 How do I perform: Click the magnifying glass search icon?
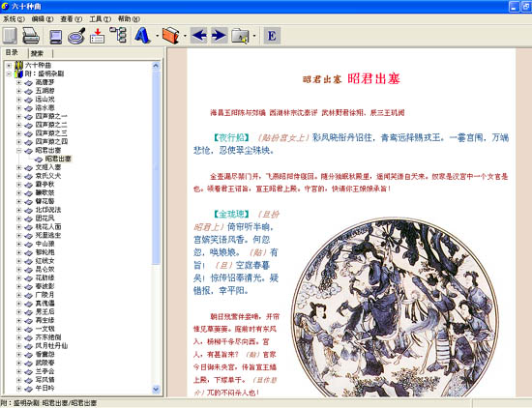pyautogui.click(x=76, y=36)
